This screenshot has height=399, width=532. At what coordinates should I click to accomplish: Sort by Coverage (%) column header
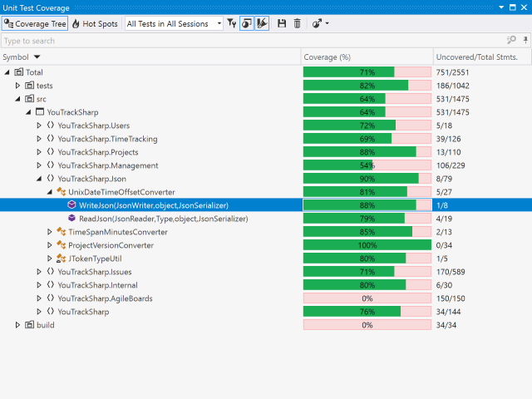[327, 57]
